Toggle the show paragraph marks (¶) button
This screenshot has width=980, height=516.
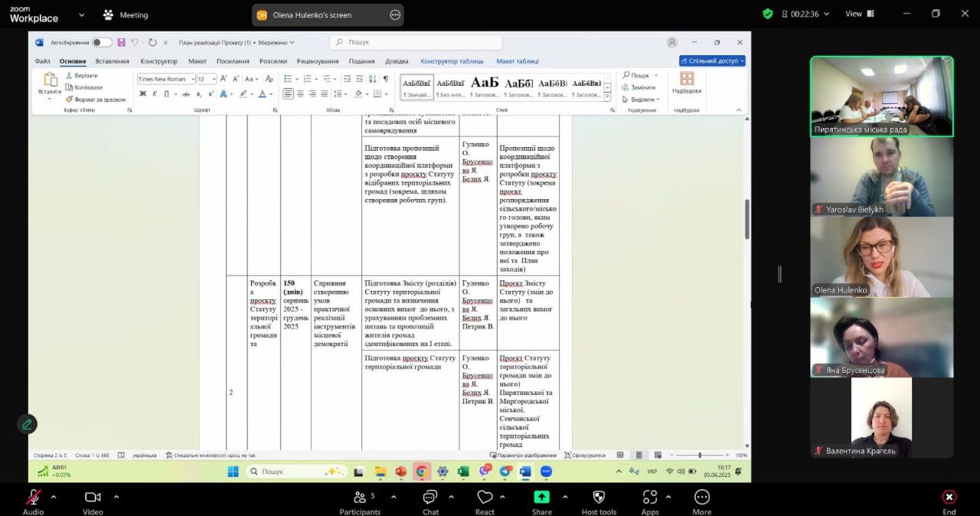(x=385, y=79)
